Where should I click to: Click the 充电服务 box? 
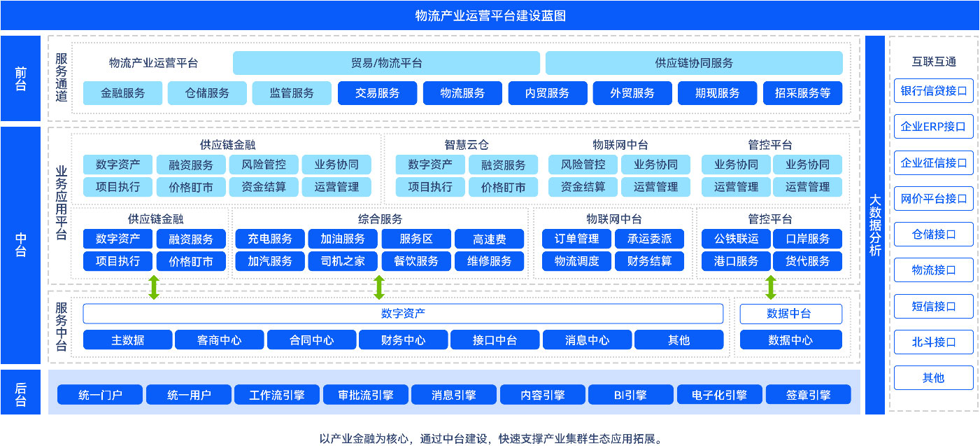coord(270,239)
